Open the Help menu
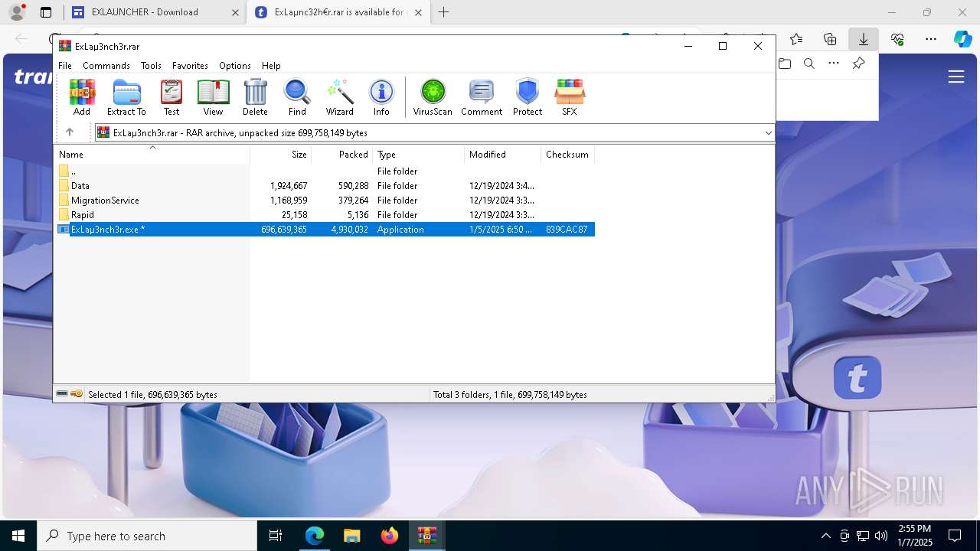The width and height of the screenshot is (980, 551). click(271, 66)
